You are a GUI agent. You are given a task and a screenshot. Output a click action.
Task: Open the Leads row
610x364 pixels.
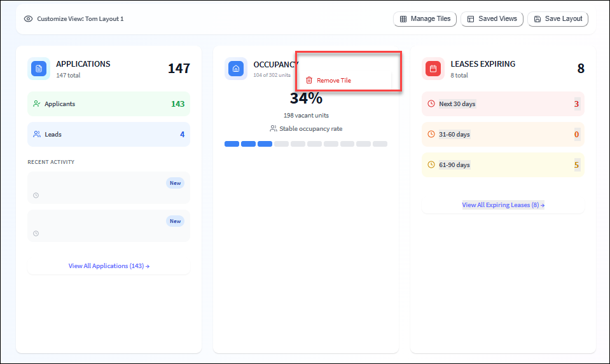pyautogui.click(x=108, y=134)
